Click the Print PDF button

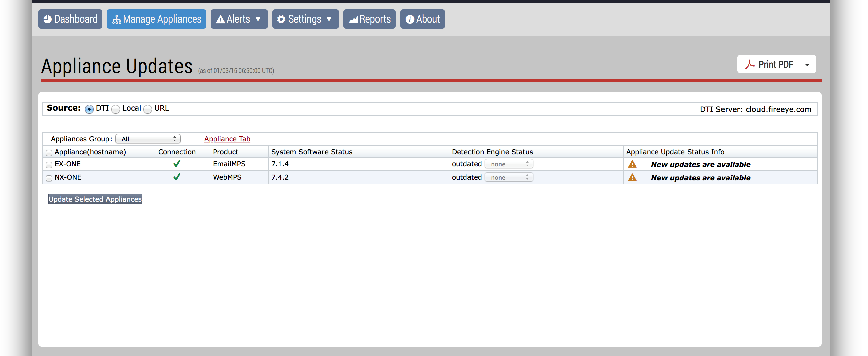point(768,64)
